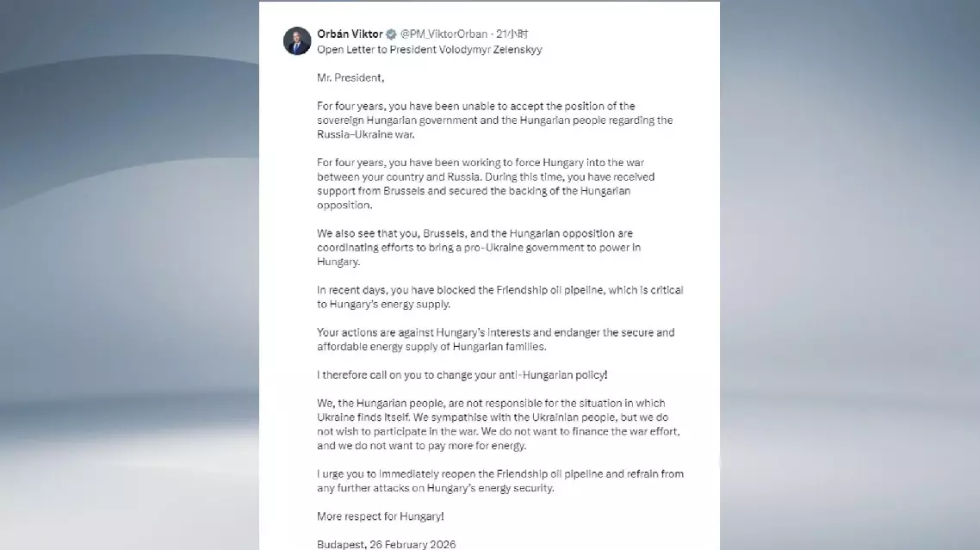Click the "More respect for Hungary!" line
The height and width of the screenshot is (550, 980).
click(x=380, y=516)
